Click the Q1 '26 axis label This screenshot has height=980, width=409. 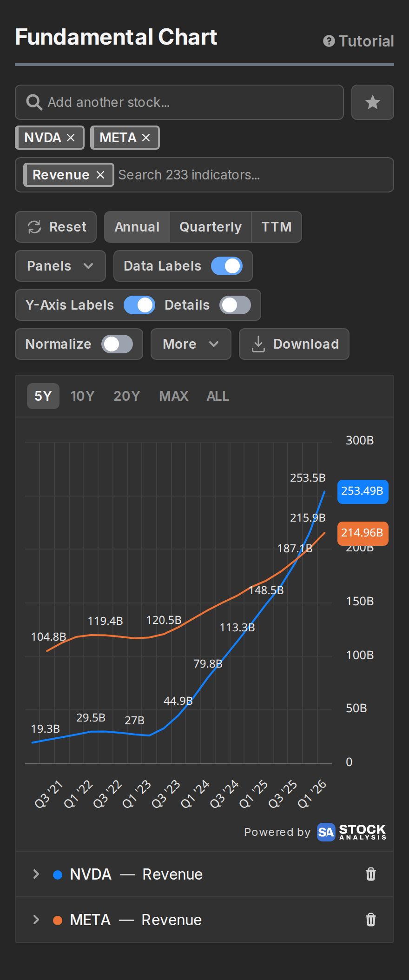[311, 794]
